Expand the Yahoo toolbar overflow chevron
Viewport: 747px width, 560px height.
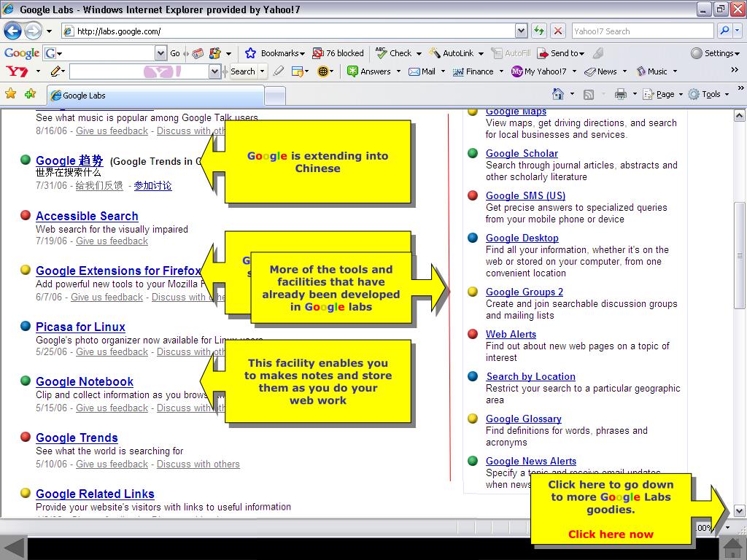click(735, 70)
